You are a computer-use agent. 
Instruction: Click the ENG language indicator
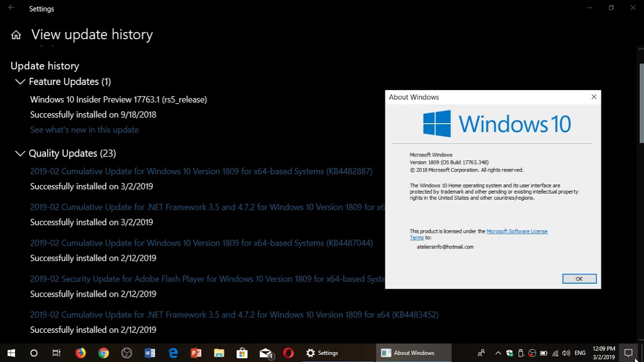(580, 353)
